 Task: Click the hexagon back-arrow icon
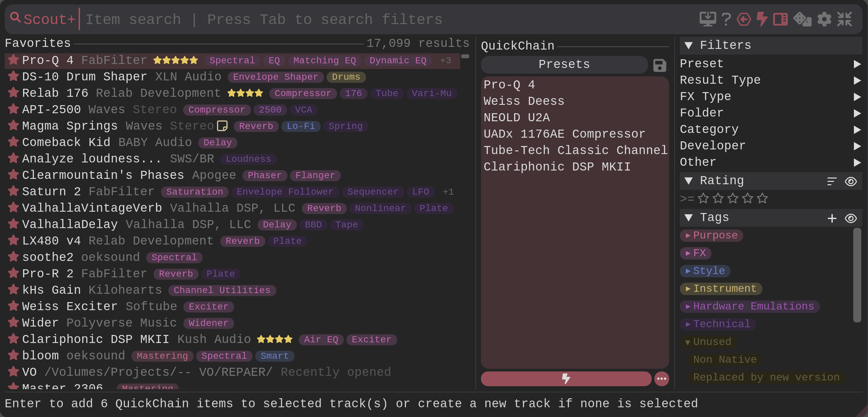click(744, 19)
